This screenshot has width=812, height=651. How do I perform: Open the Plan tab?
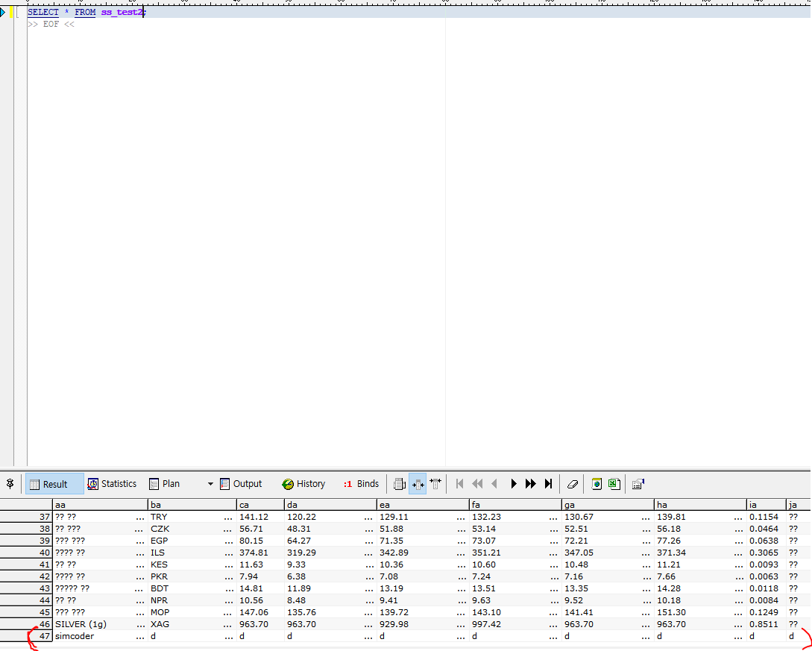(164, 484)
